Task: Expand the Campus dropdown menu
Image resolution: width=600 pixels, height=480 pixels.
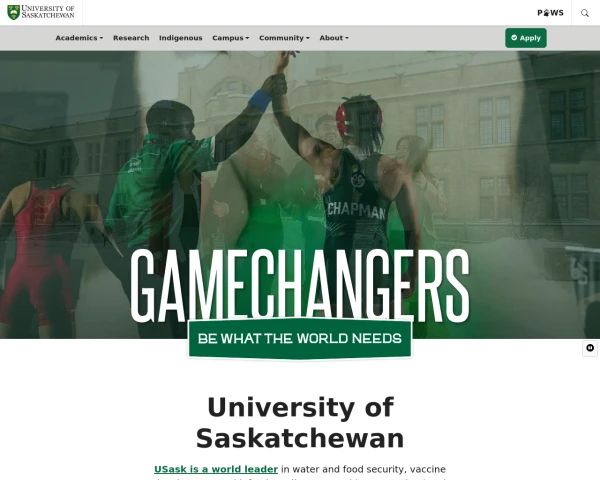Action: pyautogui.click(x=231, y=38)
